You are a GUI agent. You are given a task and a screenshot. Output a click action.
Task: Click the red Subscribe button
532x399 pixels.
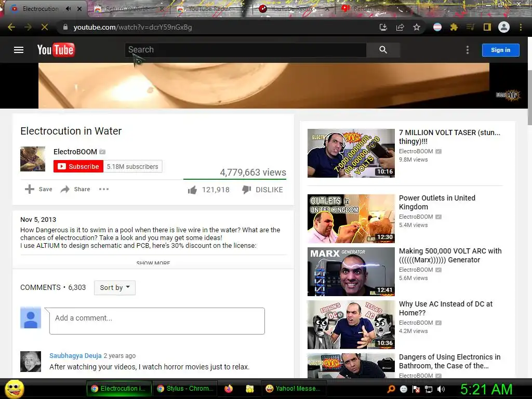pos(78,166)
